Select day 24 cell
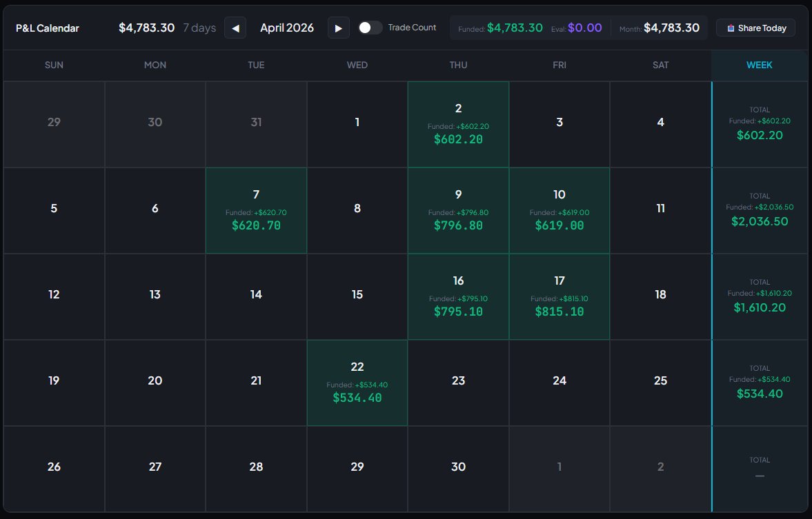This screenshot has height=519, width=812. coord(560,383)
